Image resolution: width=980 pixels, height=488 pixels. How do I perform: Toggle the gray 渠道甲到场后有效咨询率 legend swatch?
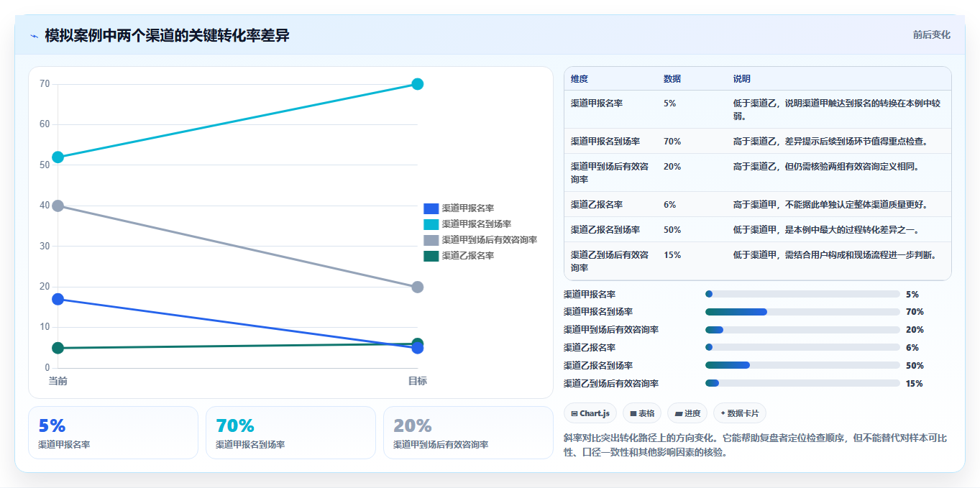point(431,240)
